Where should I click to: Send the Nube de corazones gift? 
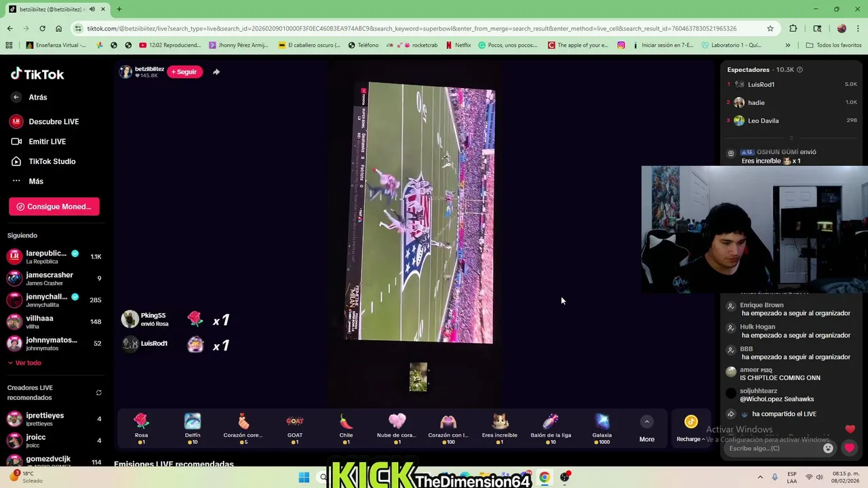[x=397, y=428]
